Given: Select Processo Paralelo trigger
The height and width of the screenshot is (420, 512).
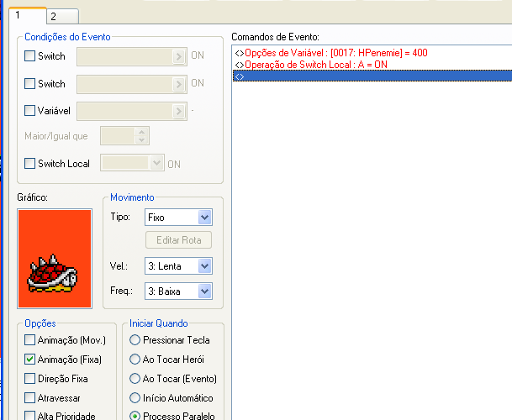Looking at the screenshot, I should coord(135,416).
